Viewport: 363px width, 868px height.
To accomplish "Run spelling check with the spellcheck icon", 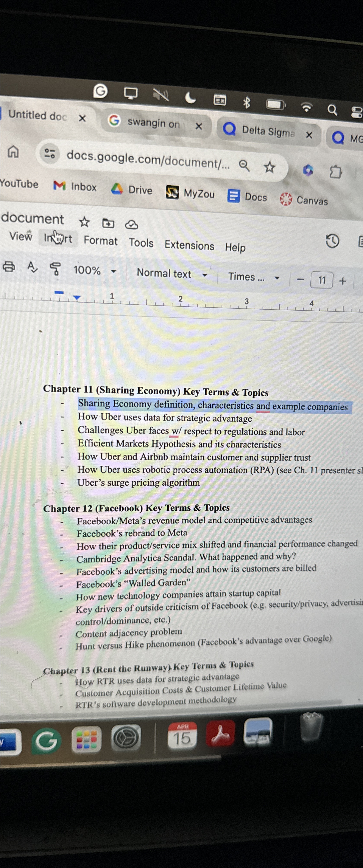I will [32, 268].
